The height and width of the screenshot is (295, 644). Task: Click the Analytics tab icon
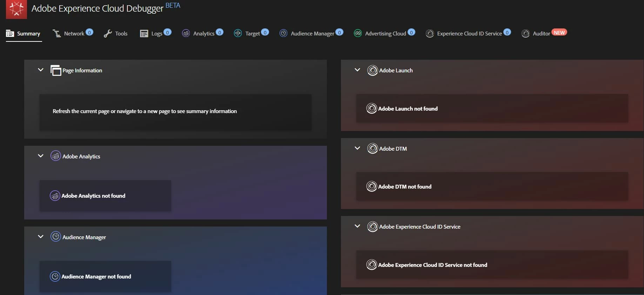(x=186, y=33)
